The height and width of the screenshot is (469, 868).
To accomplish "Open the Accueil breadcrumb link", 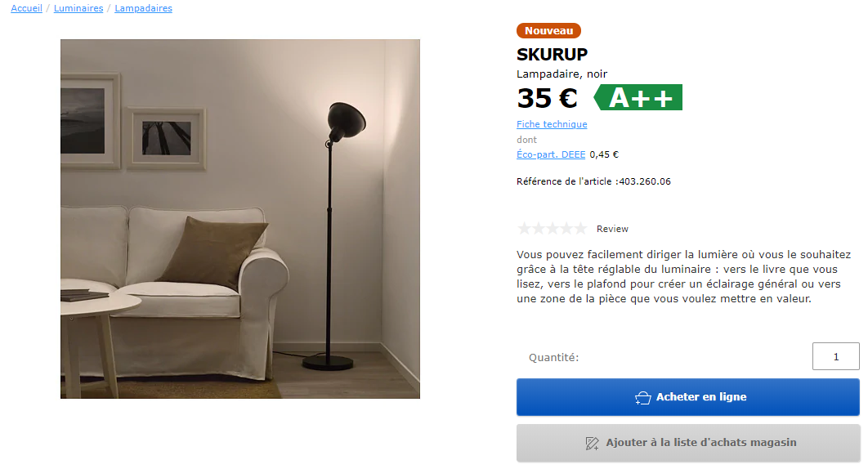I will coord(27,8).
